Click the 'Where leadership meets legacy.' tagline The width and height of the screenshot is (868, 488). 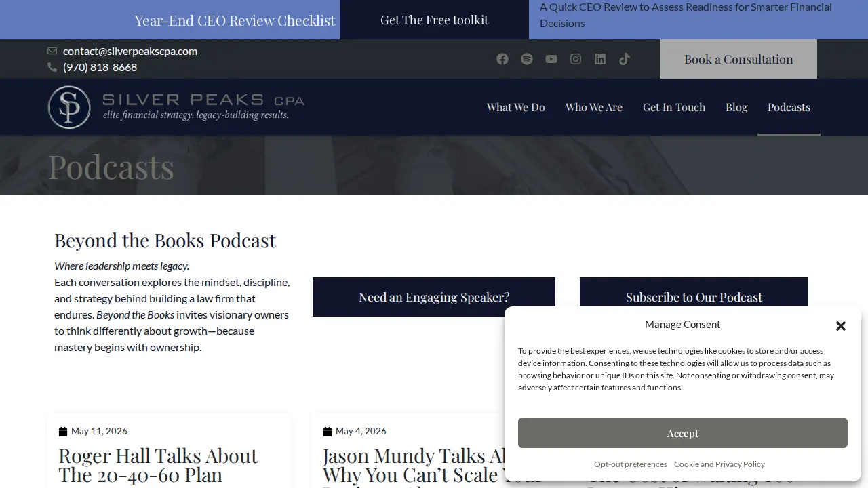[x=122, y=266]
